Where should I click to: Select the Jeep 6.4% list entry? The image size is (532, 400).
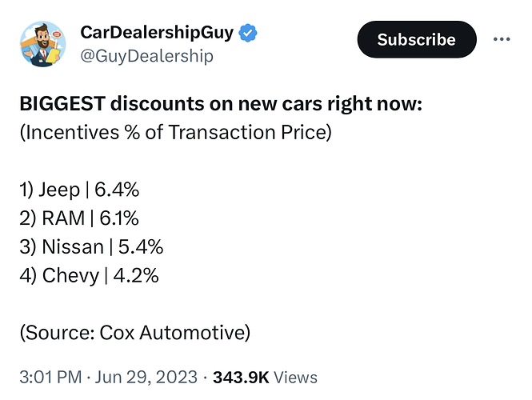tap(79, 190)
